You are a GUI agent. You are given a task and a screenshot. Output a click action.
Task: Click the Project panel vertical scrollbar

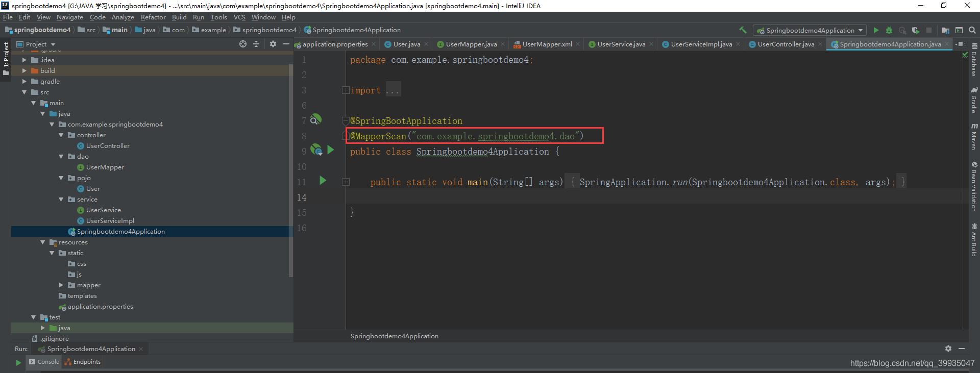coord(291,169)
